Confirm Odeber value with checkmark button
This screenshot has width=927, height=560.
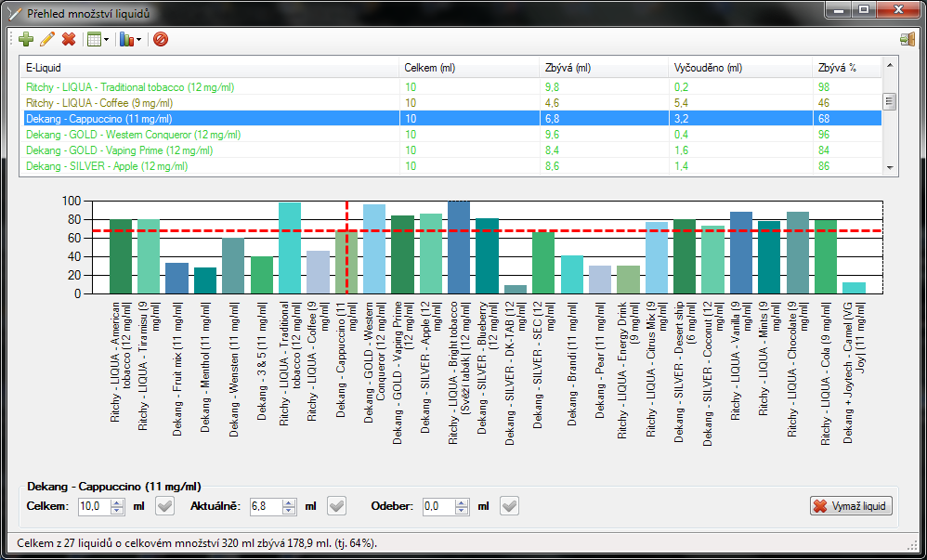click(510, 506)
